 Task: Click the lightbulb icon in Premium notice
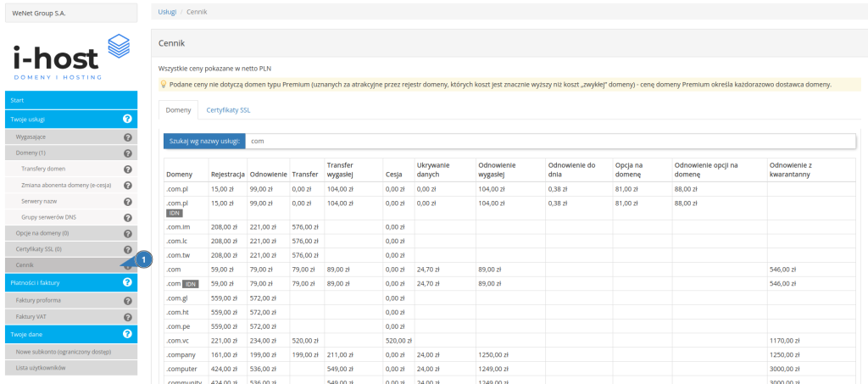(x=164, y=85)
